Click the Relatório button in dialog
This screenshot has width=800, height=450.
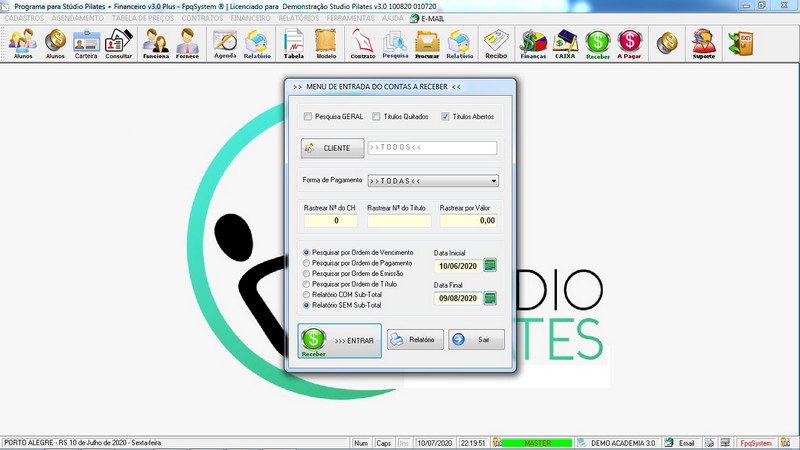pos(415,339)
